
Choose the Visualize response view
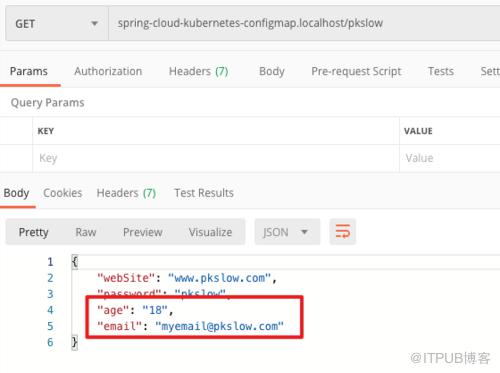pos(210,232)
